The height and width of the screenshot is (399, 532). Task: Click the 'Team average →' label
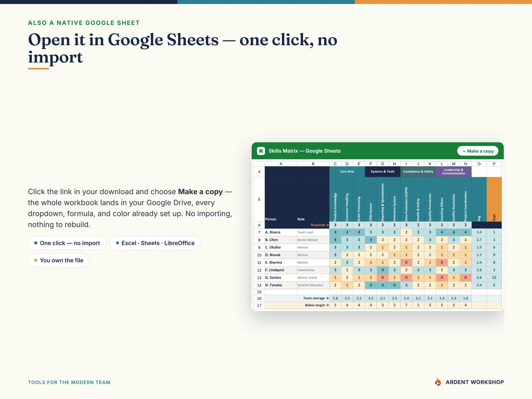click(x=316, y=298)
